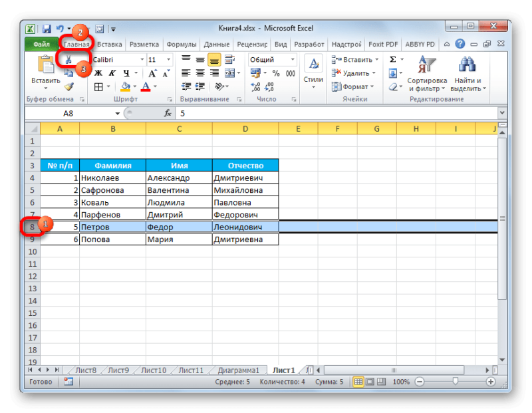532x413 pixels.
Task: Click the AutoSum sigma icon
Action: (x=393, y=59)
